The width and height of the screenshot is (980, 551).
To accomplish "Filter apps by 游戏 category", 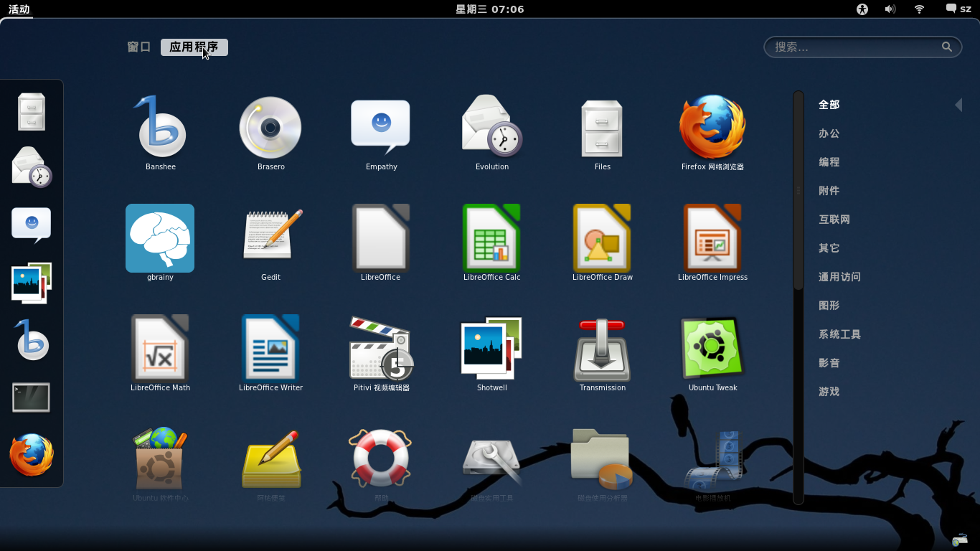I will [x=829, y=392].
